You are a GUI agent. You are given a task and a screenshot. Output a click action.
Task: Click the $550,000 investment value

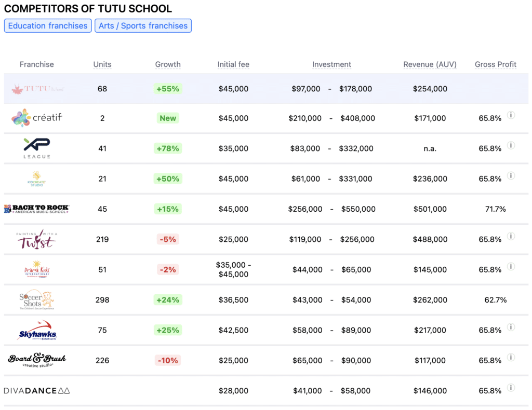click(x=358, y=209)
